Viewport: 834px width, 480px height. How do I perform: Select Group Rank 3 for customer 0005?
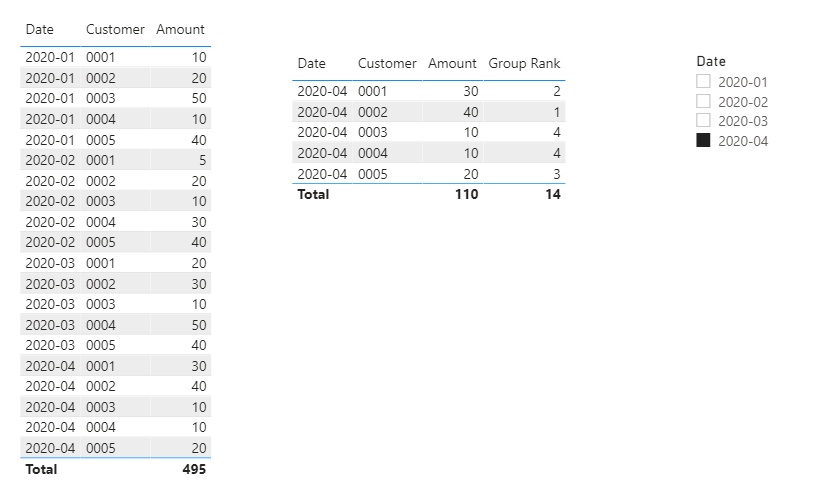coord(557,174)
